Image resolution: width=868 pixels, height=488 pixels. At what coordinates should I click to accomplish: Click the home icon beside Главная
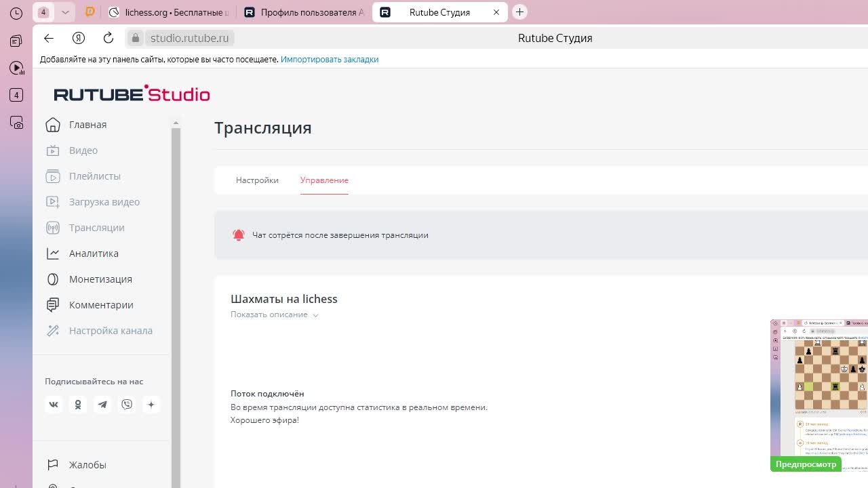[x=53, y=125]
